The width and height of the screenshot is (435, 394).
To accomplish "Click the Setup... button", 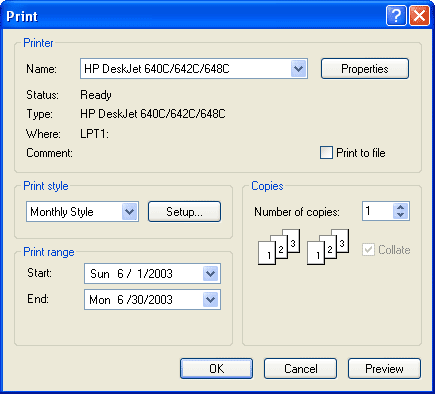I will click(x=184, y=212).
